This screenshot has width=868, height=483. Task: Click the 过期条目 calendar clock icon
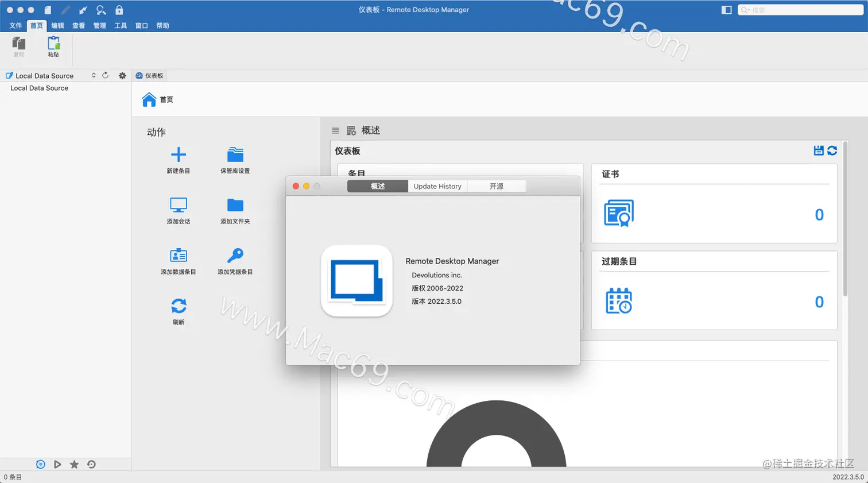point(619,300)
